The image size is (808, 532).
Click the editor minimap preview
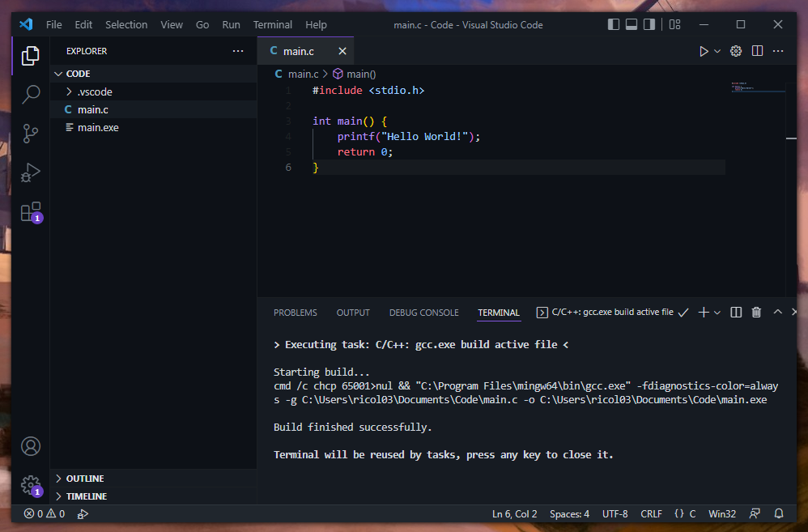tap(758, 87)
